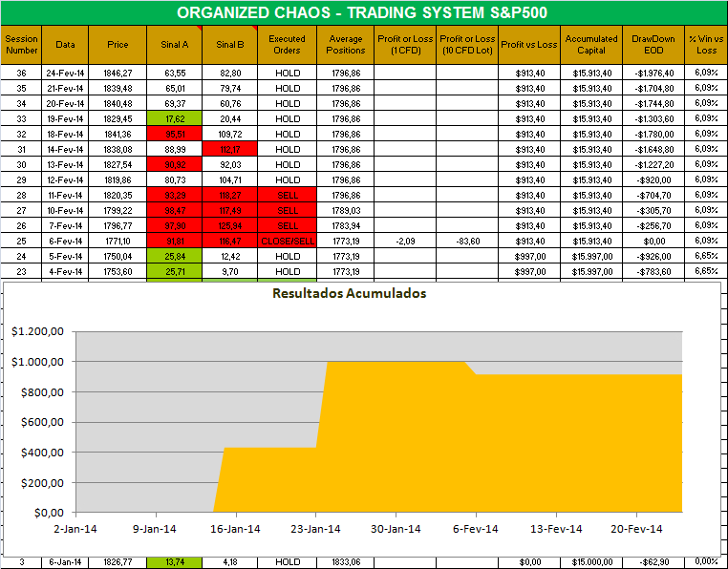The width and height of the screenshot is (728, 569).
Task: Select red Sinal A cell 95,51
Action: point(175,134)
